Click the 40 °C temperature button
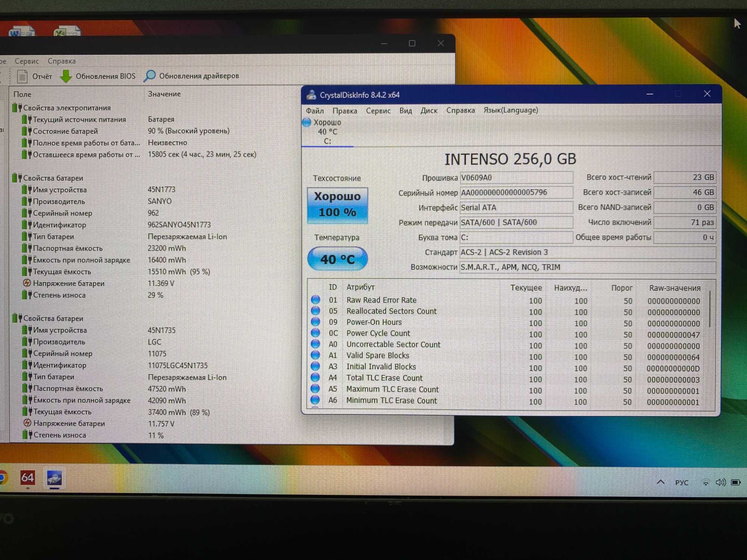The height and width of the screenshot is (560, 747). 337,259
